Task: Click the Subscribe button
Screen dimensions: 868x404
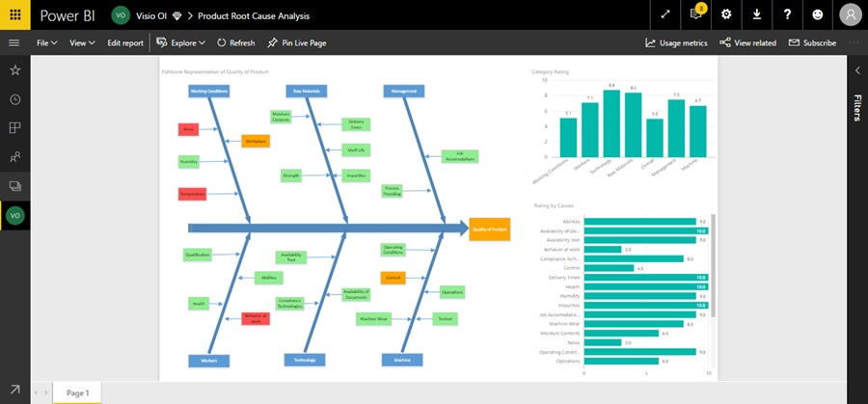Action: [x=813, y=42]
